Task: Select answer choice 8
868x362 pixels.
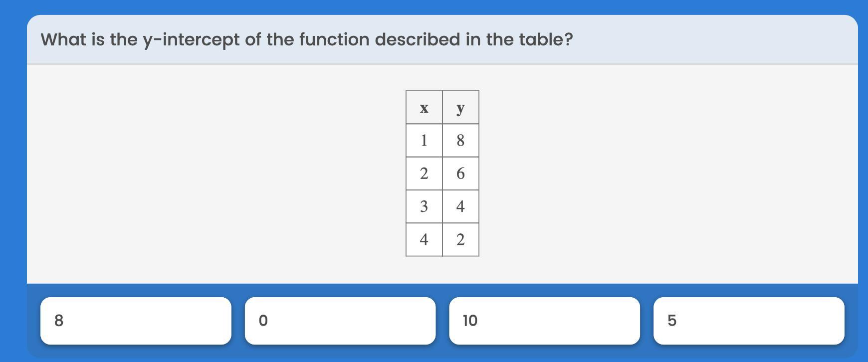Action: click(136, 321)
